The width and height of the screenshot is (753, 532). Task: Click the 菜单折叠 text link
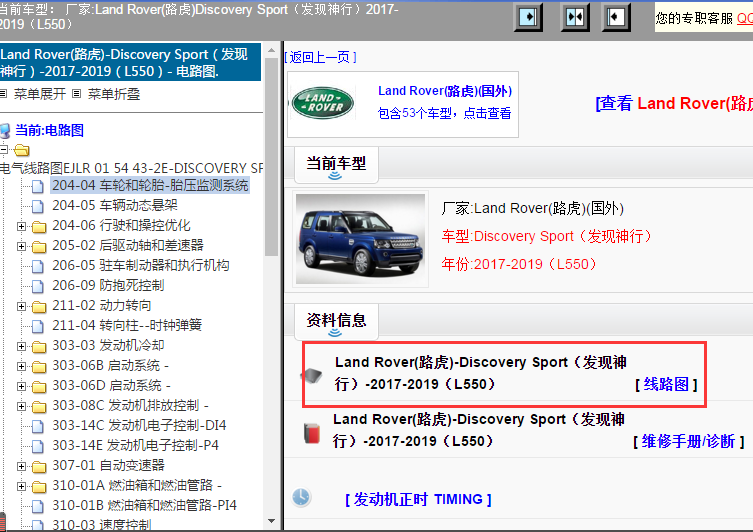click(114, 94)
